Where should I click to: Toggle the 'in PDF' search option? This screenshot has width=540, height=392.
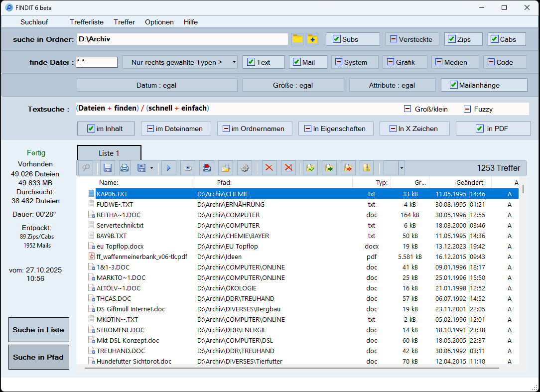[x=479, y=129]
